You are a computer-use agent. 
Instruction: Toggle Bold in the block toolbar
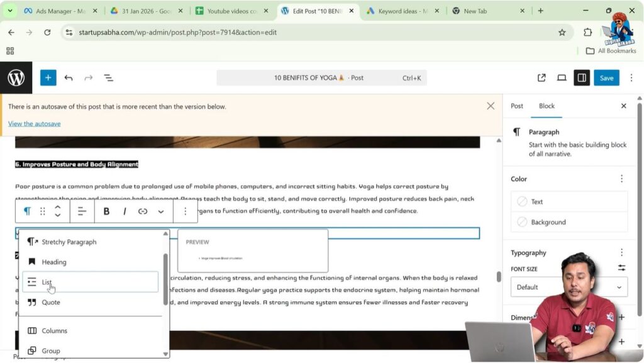coord(106,211)
